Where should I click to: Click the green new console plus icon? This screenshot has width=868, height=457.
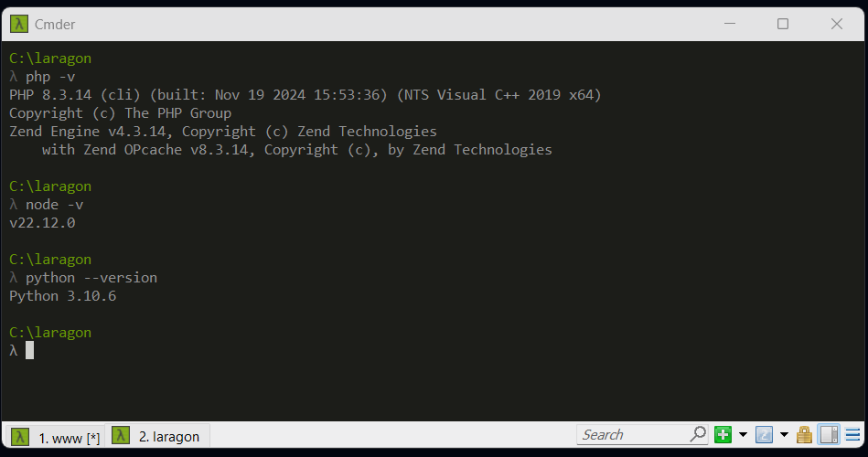[723, 435]
